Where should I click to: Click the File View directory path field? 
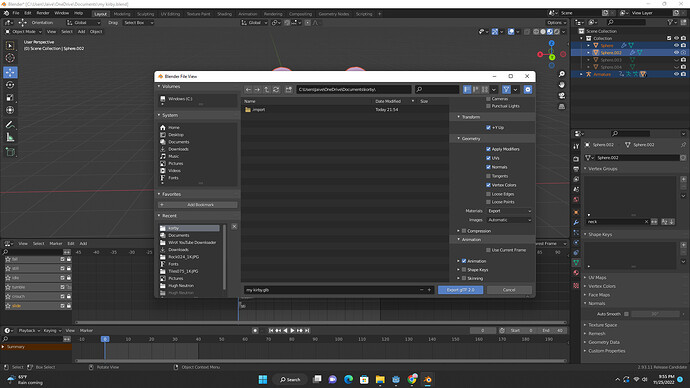353,89
